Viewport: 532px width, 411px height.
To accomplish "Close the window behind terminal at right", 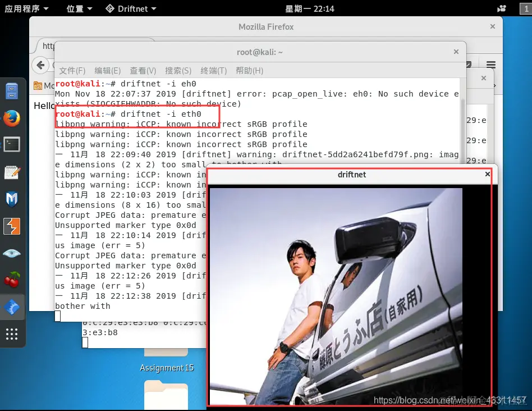I will [x=484, y=78].
